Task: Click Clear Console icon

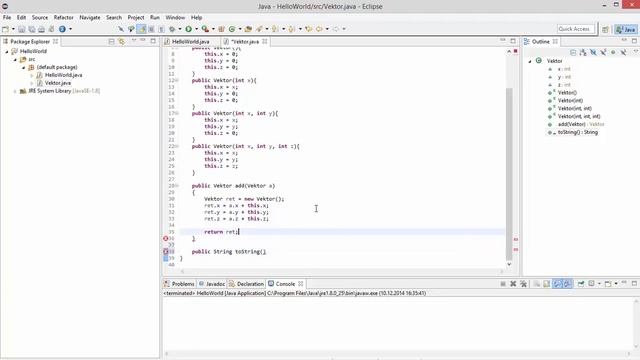Action: click(536, 284)
